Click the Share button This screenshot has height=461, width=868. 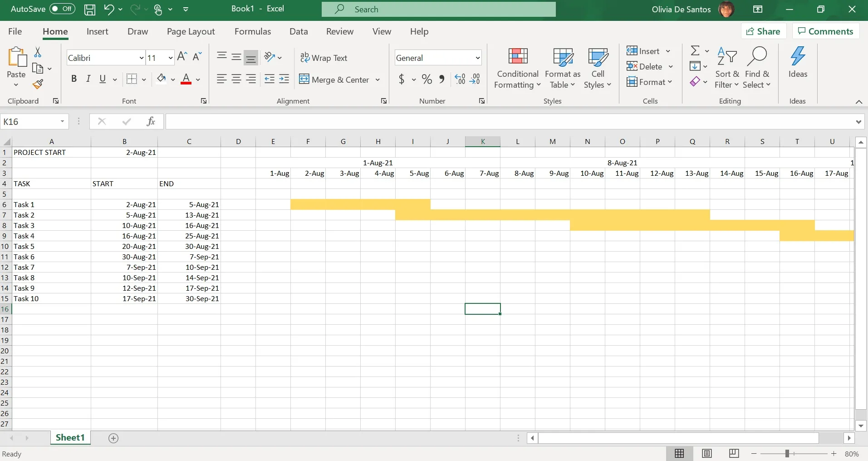point(763,31)
